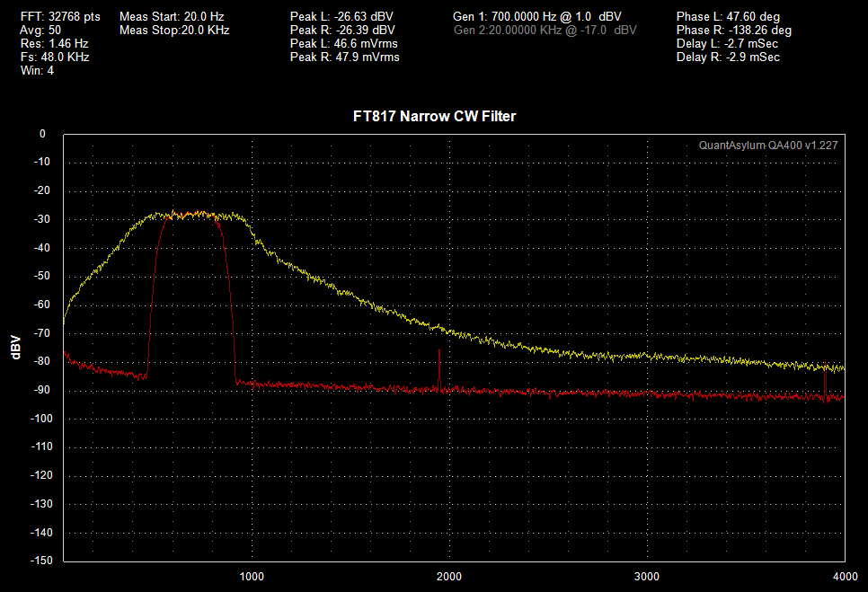Viewport: 868px width, 592px height.
Task: Click 'Delay L: -2.7 mSec' readout
Action: 728,43
